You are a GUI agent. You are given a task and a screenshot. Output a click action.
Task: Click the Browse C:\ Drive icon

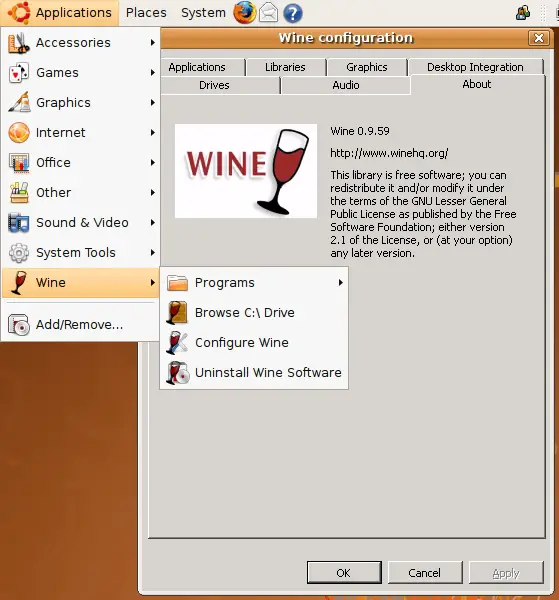(177, 313)
